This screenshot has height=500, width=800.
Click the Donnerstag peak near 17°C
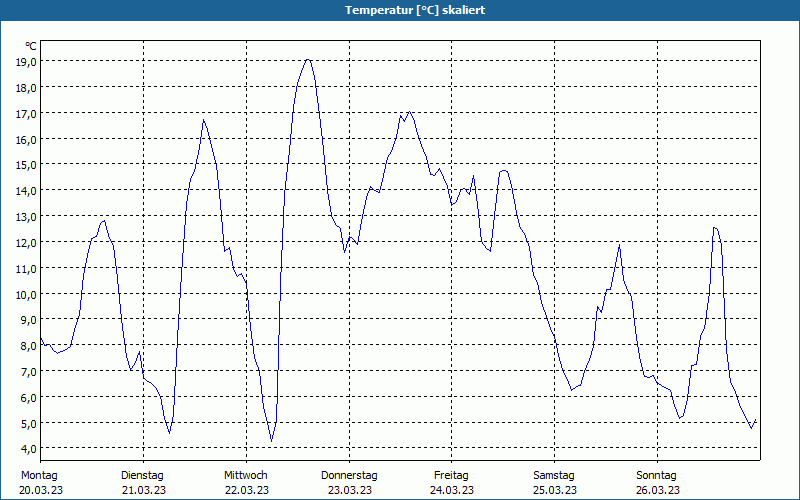(409, 112)
